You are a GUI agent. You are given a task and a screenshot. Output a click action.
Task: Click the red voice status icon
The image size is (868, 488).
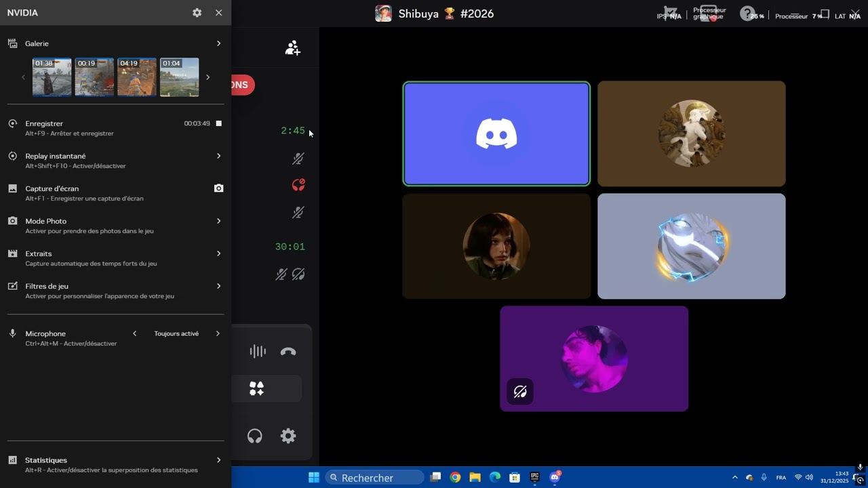click(298, 185)
